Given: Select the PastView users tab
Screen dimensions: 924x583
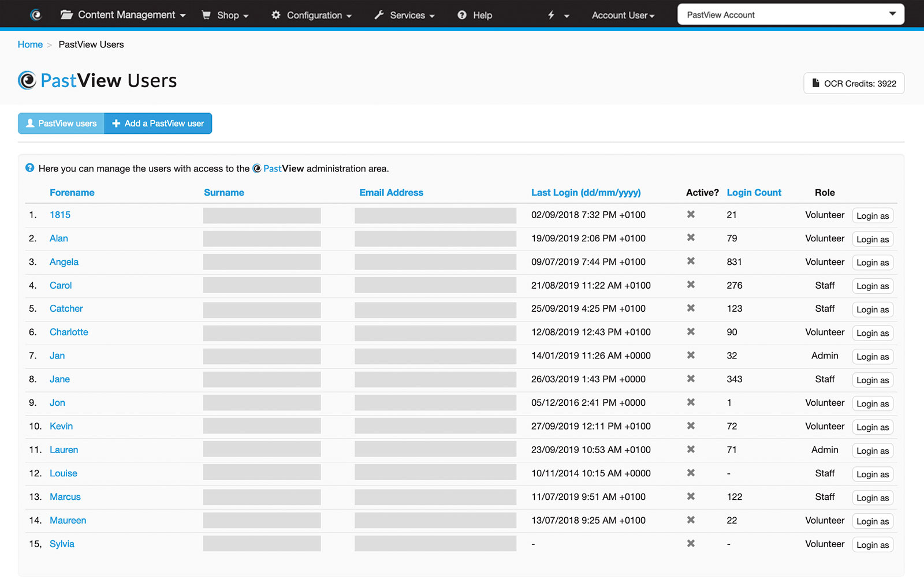Looking at the screenshot, I should pos(61,124).
